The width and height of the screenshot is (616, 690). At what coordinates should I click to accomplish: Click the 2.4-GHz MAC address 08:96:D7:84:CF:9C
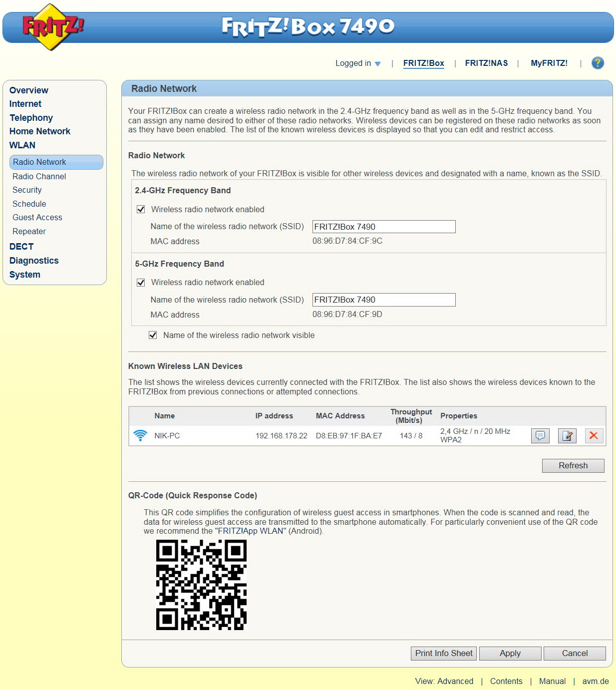coord(347,241)
